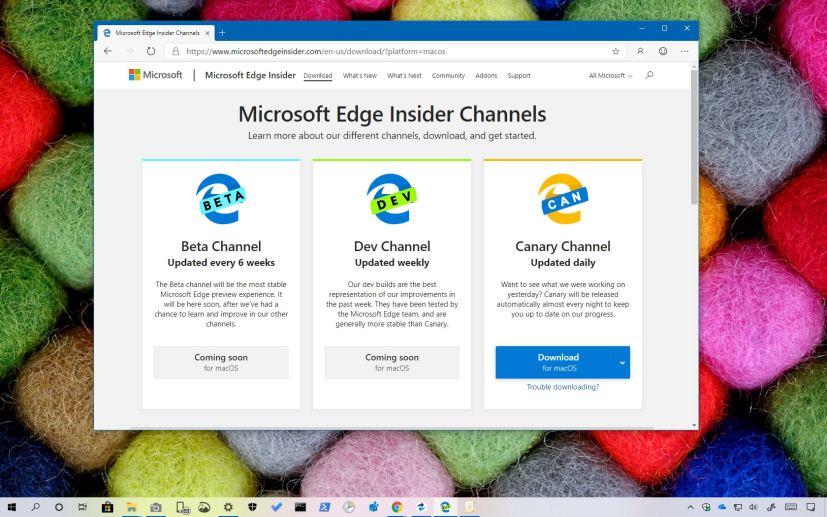Click the Microsoft logo in site header

pyautogui.click(x=155, y=75)
